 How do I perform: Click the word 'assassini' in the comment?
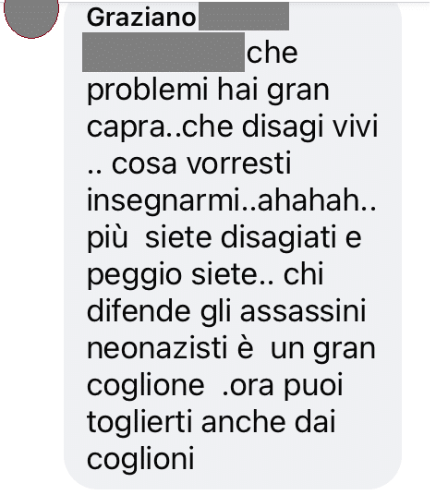[x=303, y=312]
